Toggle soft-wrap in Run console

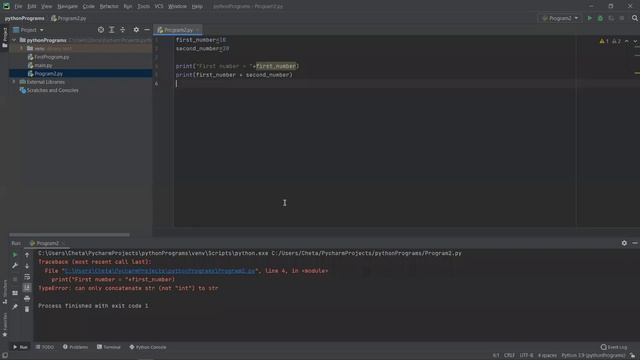(27, 277)
